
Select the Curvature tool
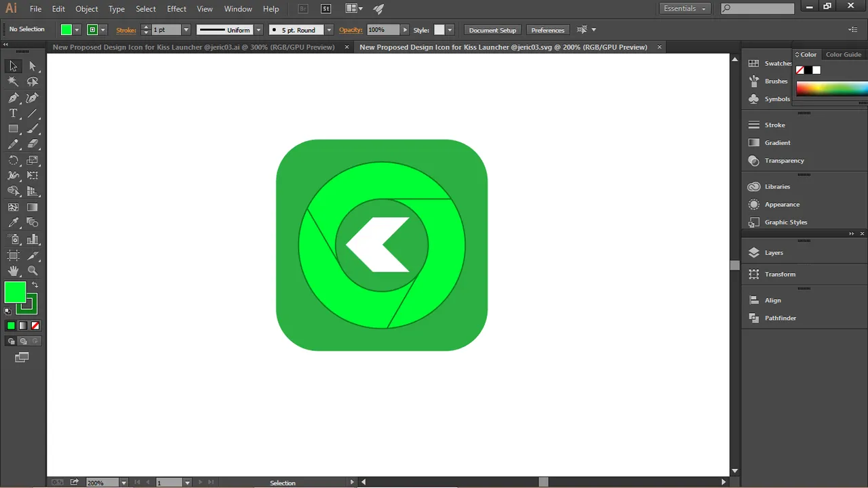(33, 98)
